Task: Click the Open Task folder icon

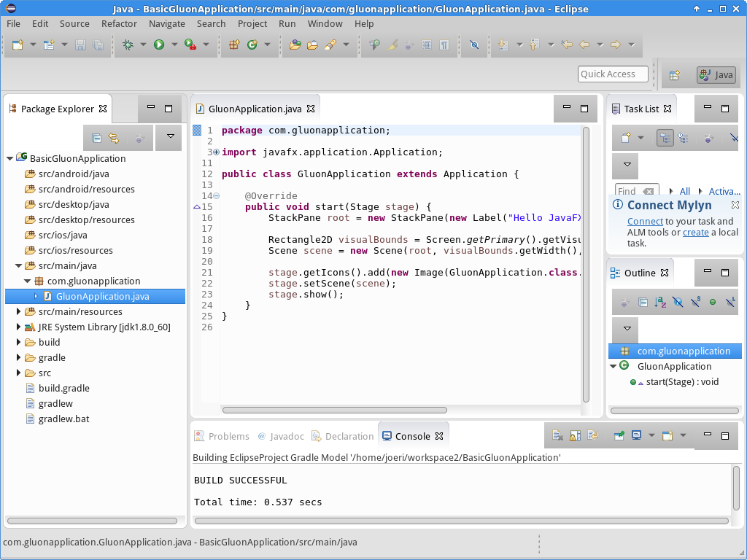Action: tap(312, 44)
